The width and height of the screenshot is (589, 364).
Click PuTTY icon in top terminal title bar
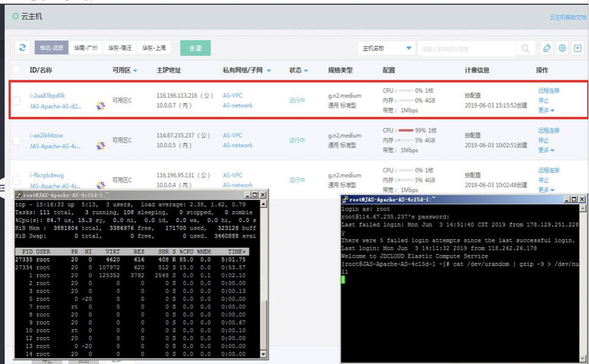click(19, 195)
